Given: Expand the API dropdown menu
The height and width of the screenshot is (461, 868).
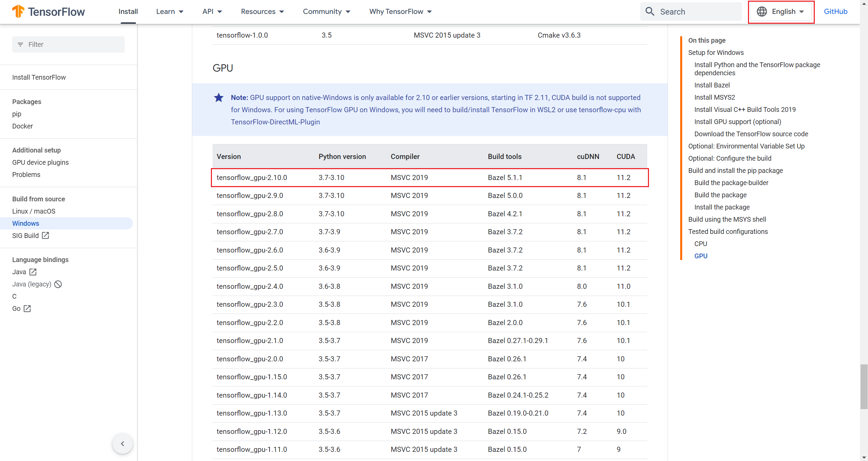Looking at the screenshot, I should point(212,12).
